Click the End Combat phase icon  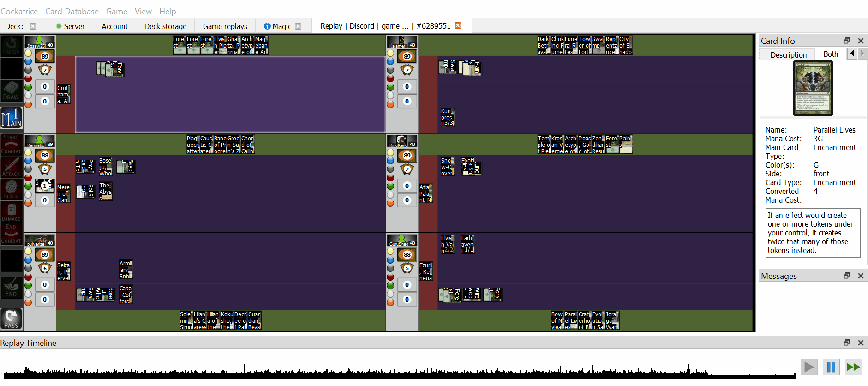[11, 234]
